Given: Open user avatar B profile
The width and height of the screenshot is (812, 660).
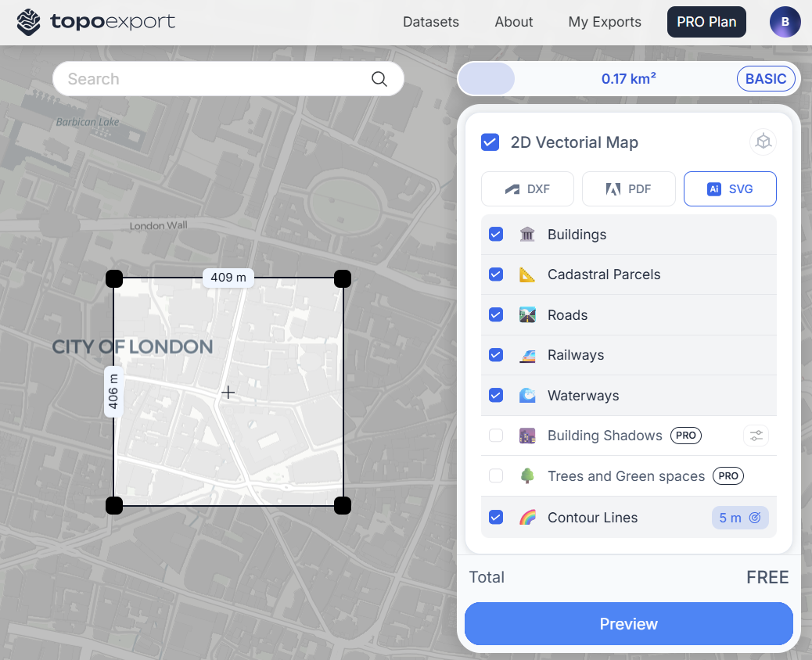Looking at the screenshot, I should click(785, 22).
